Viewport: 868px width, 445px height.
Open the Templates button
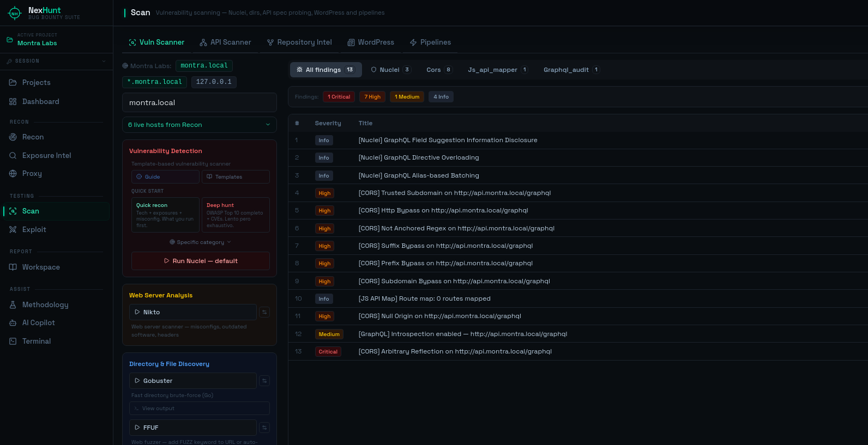coord(236,177)
